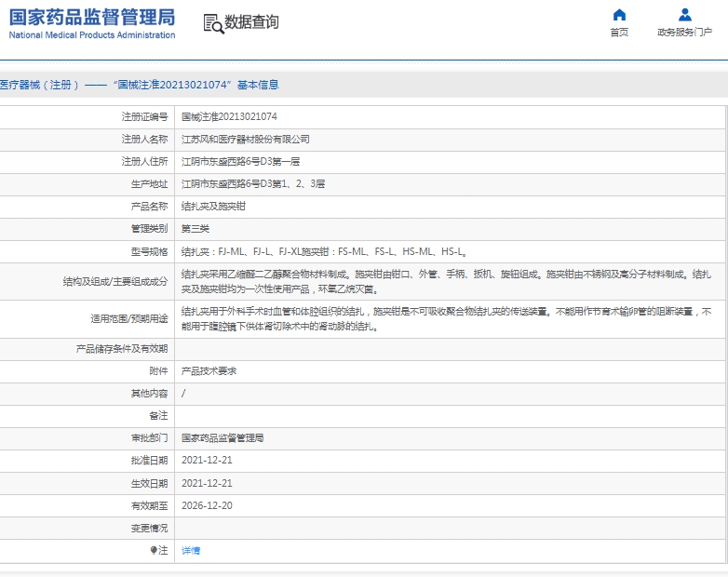The width and height of the screenshot is (728, 577).
Task: Select effective date value in 生效日期 row
Action: pos(207,483)
